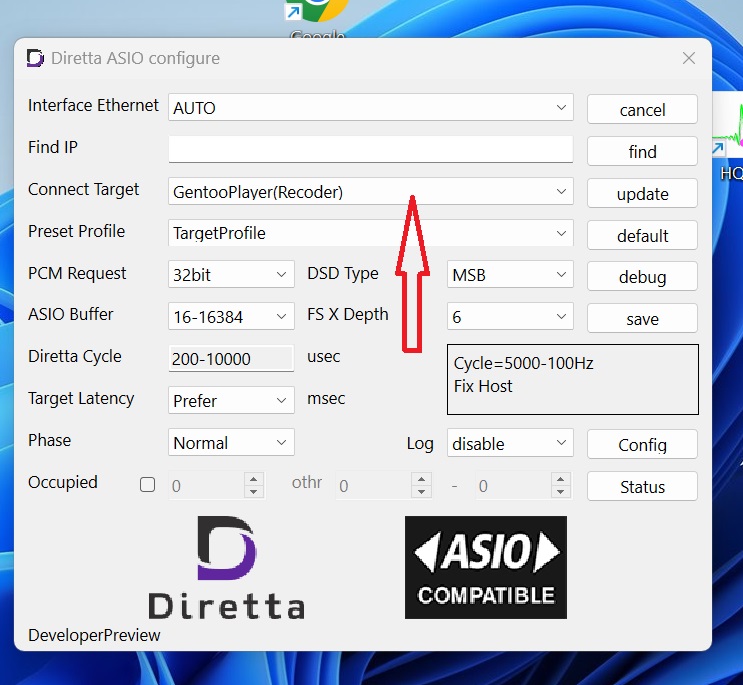The height and width of the screenshot is (685, 743).
Task: Click the save button
Action: [642, 318]
